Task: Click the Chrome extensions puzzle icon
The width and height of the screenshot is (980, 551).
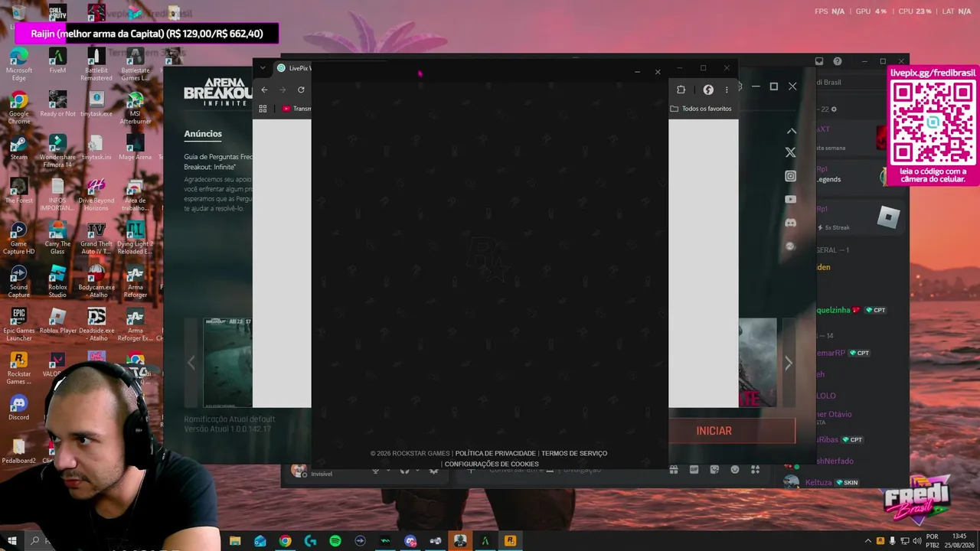Action: 681,90
